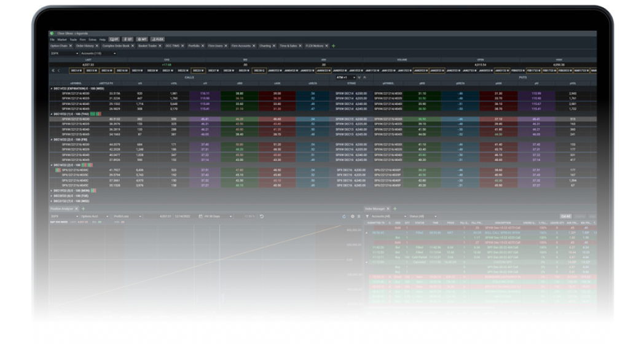Click the FLEX toolbar button
Viewport: 644px width, 344px height.
click(157, 39)
